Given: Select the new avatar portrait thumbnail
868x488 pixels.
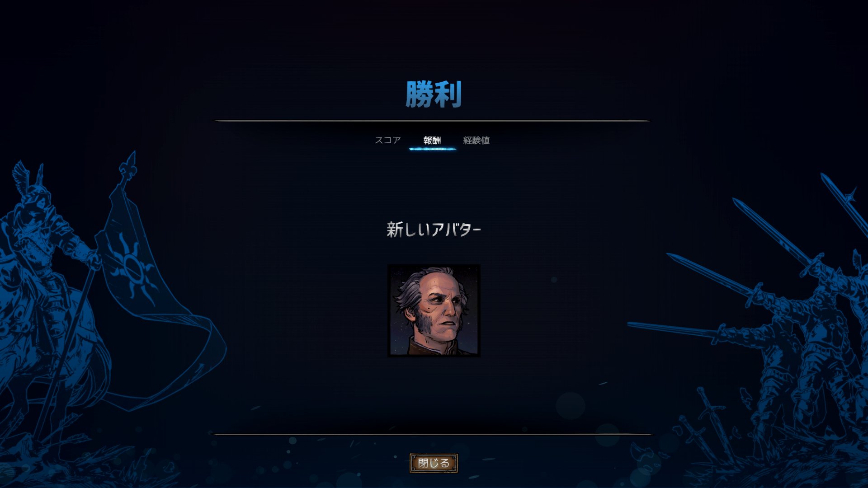Looking at the screenshot, I should [x=434, y=310].
